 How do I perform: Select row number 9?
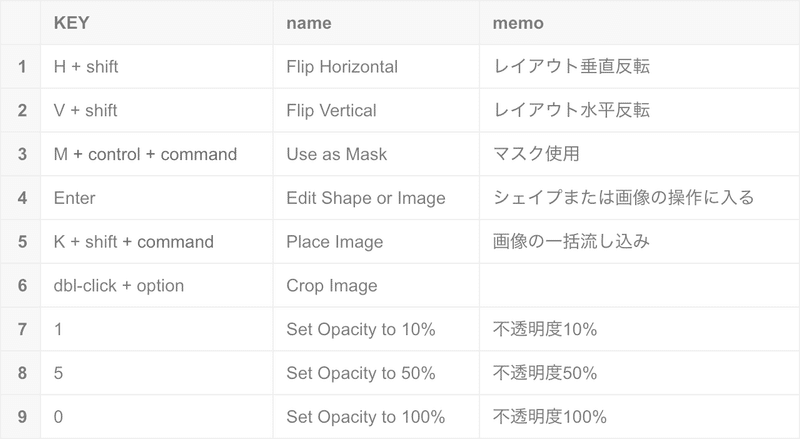[x=20, y=417]
